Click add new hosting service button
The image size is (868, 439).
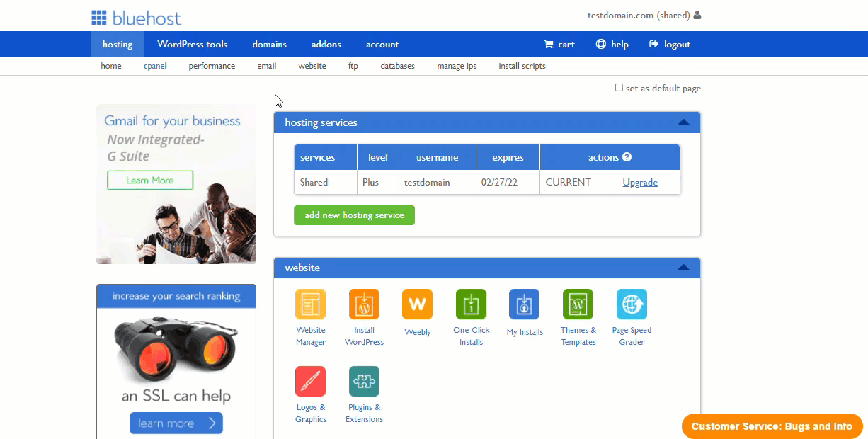click(354, 215)
